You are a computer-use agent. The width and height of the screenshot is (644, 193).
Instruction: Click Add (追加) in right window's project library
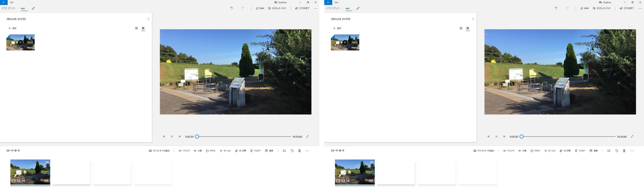[x=337, y=28]
